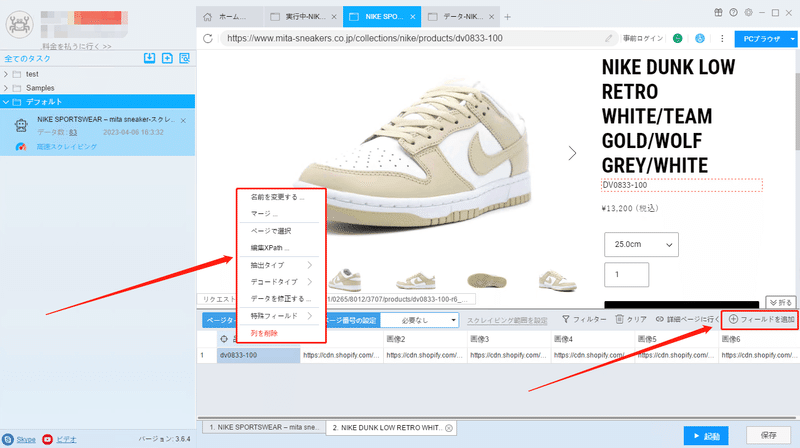Open the PCブラウザ dropdown arrow
The image size is (800, 448).
click(792, 39)
